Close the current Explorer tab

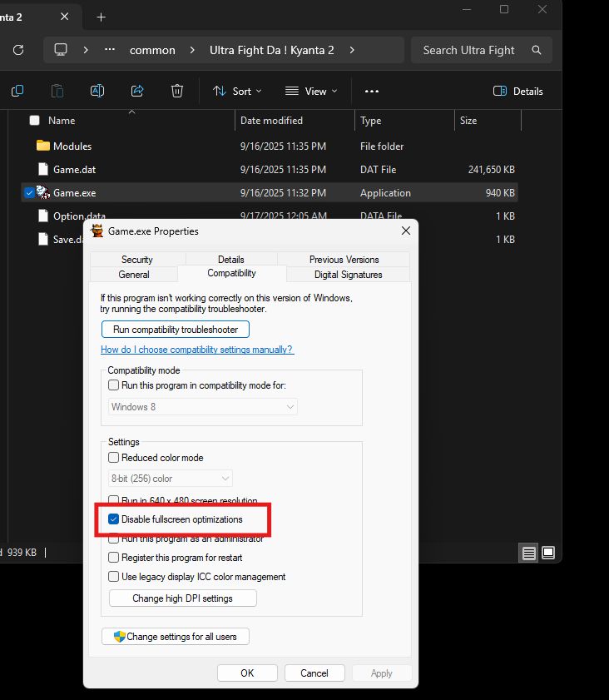[65, 17]
